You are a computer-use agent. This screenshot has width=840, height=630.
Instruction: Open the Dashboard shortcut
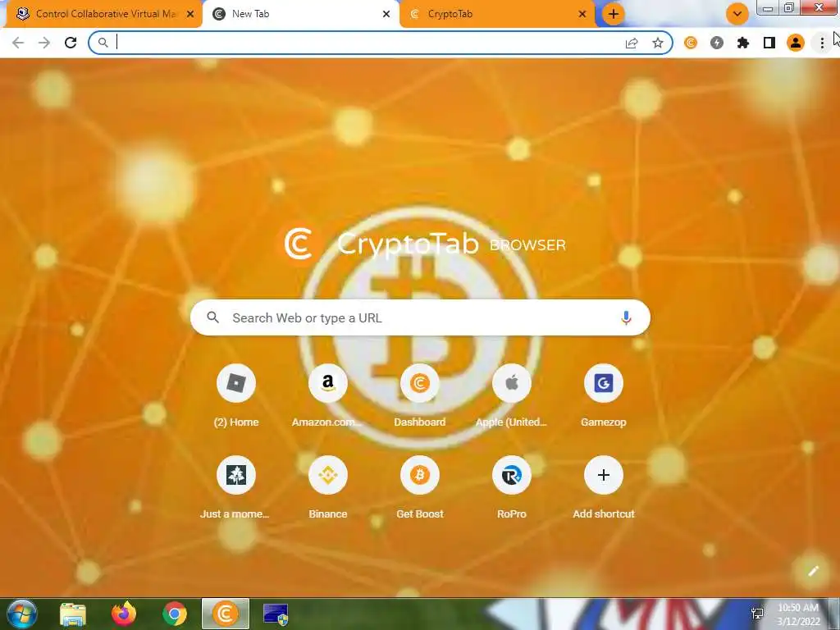[420, 395]
